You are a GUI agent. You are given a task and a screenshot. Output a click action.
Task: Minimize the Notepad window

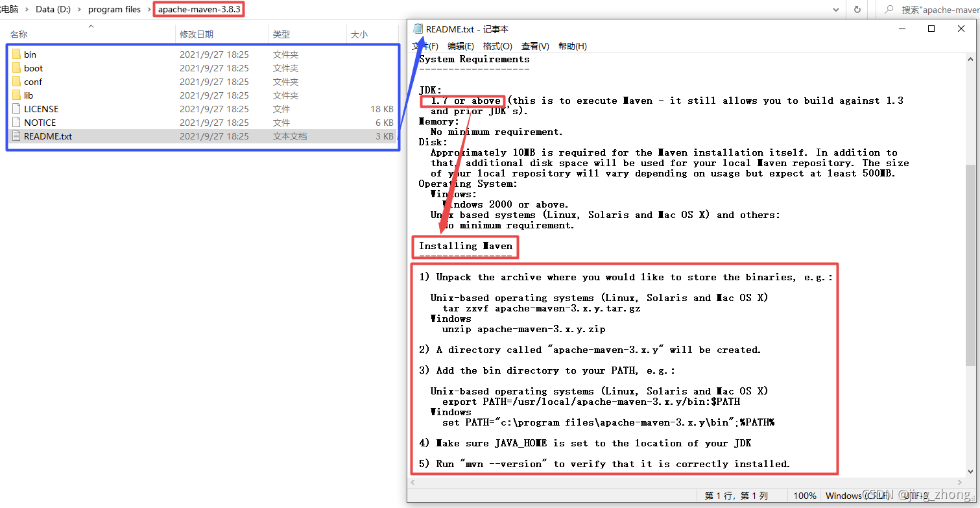coord(902,29)
